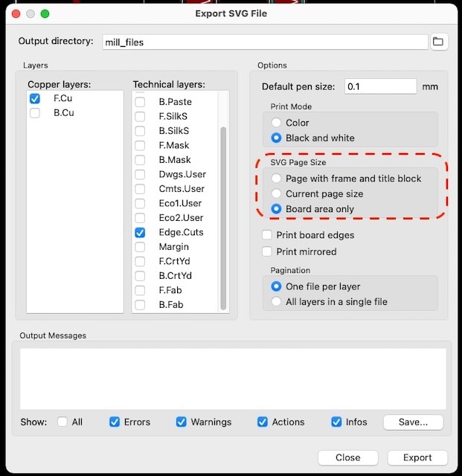The image size is (462, 476).
Task: Uncheck the F.Cu copper layer
Action: [35, 98]
